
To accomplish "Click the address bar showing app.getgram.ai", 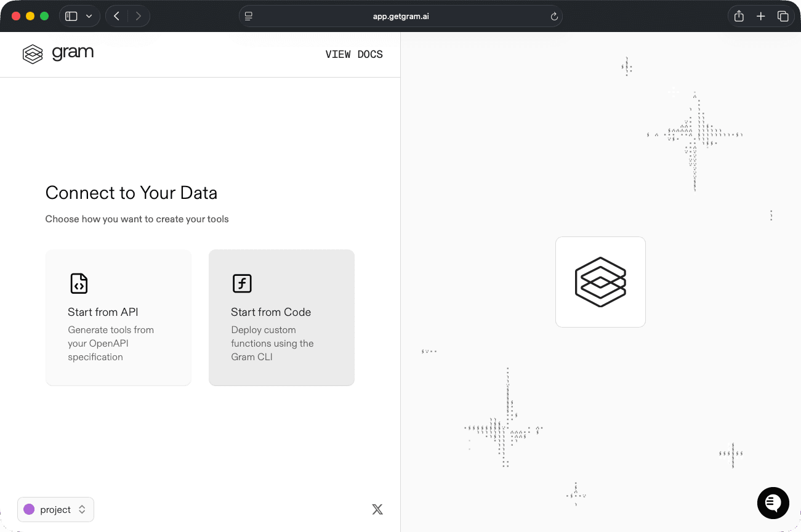I will click(x=400, y=16).
